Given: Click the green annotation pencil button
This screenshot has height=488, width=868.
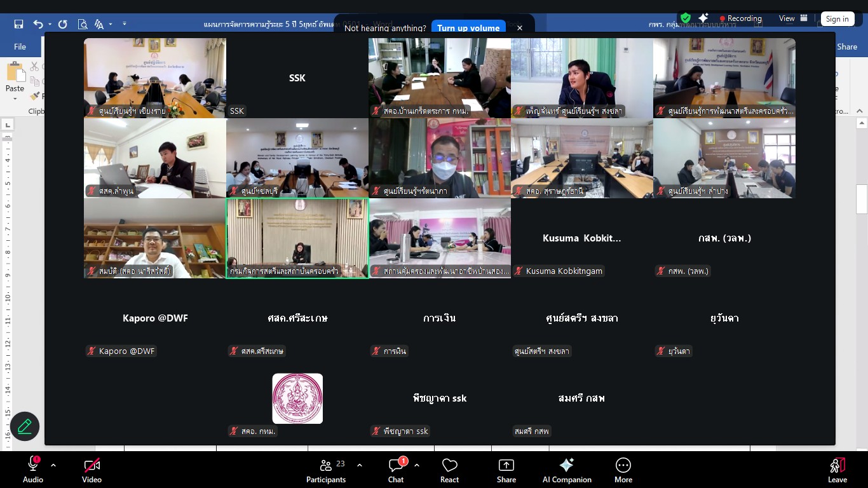Looking at the screenshot, I should 25,426.
